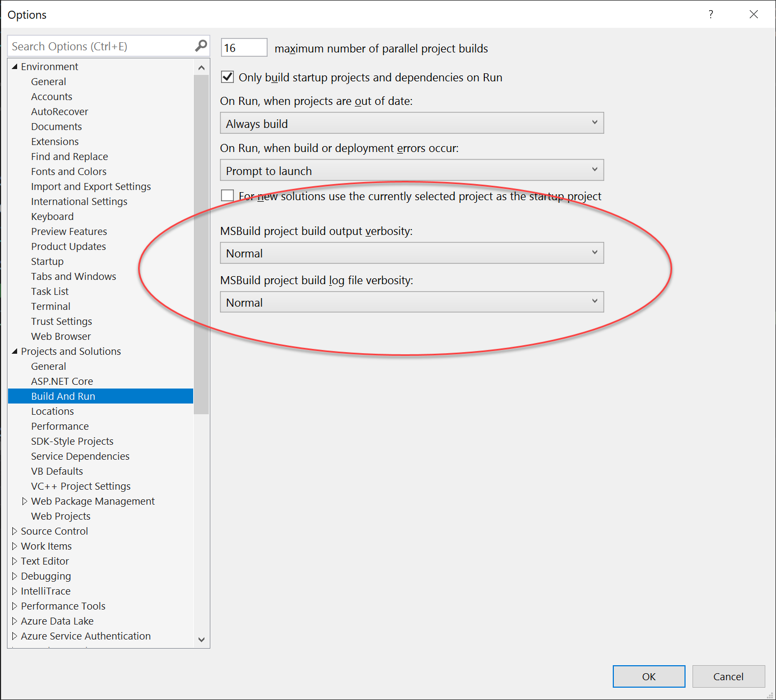Screen dimensions: 776x700
Task: Toggle Only build startup projects checkbox
Action: click(x=227, y=77)
